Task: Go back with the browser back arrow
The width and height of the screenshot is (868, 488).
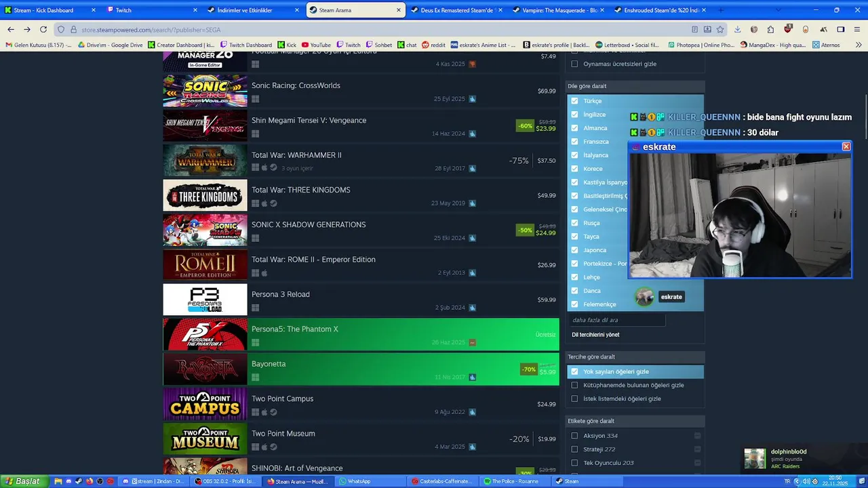Action: click(11, 29)
